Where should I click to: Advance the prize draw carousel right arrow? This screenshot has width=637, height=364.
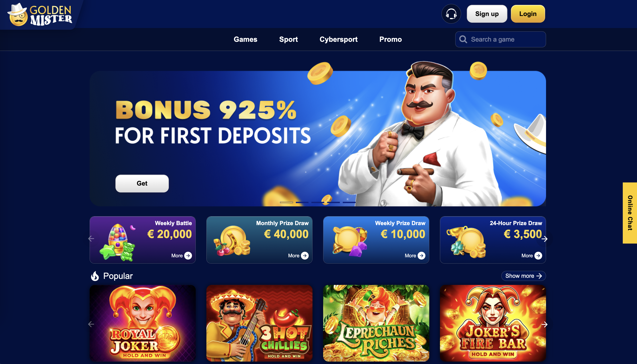(545, 239)
